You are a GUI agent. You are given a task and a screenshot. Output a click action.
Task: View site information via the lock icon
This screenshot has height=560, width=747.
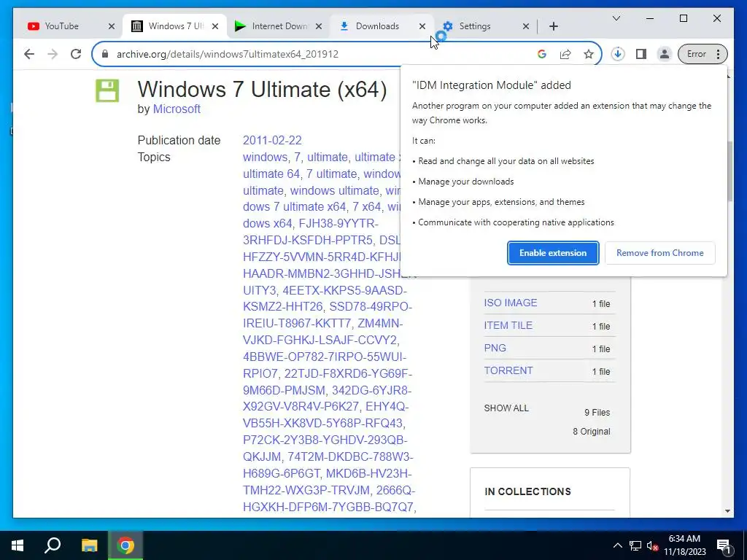pos(105,54)
